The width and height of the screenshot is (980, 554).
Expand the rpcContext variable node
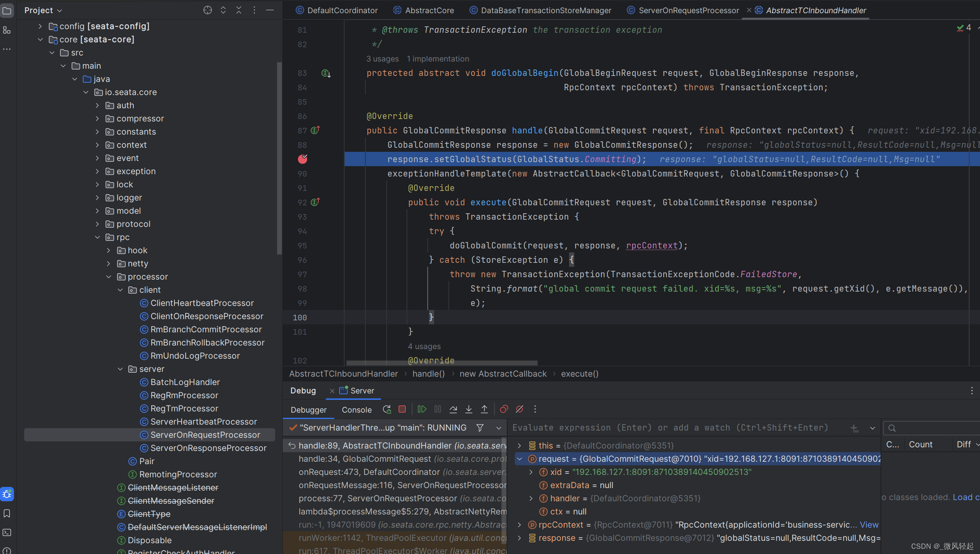tap(520, 525)
